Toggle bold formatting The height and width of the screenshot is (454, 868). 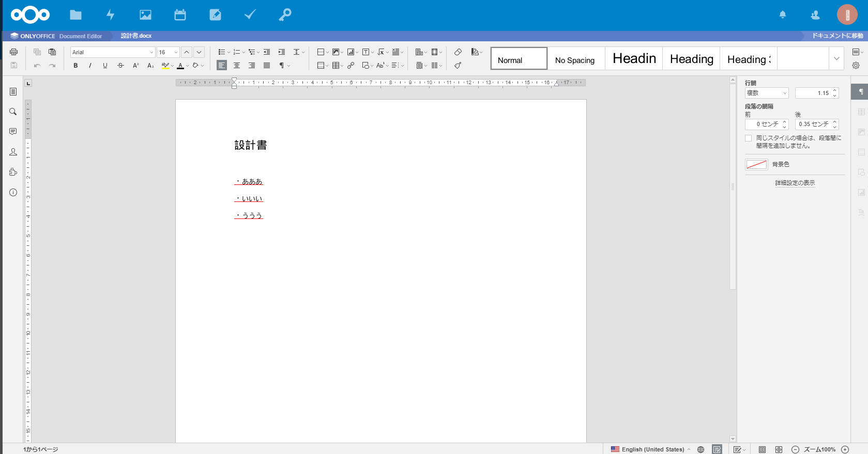click(75, 66)
